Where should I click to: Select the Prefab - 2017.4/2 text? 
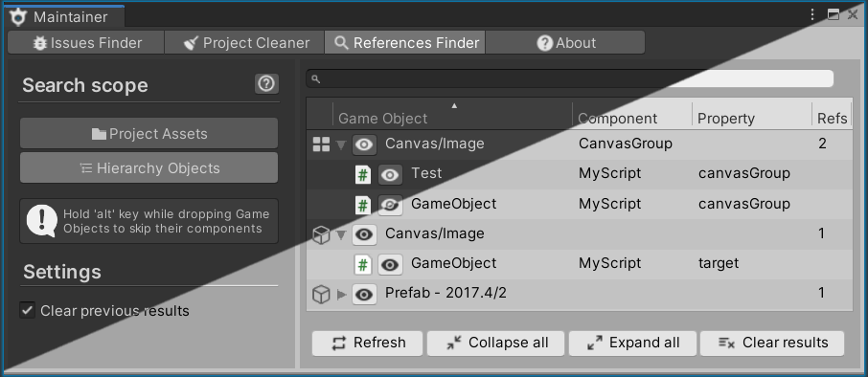(445, 293)
